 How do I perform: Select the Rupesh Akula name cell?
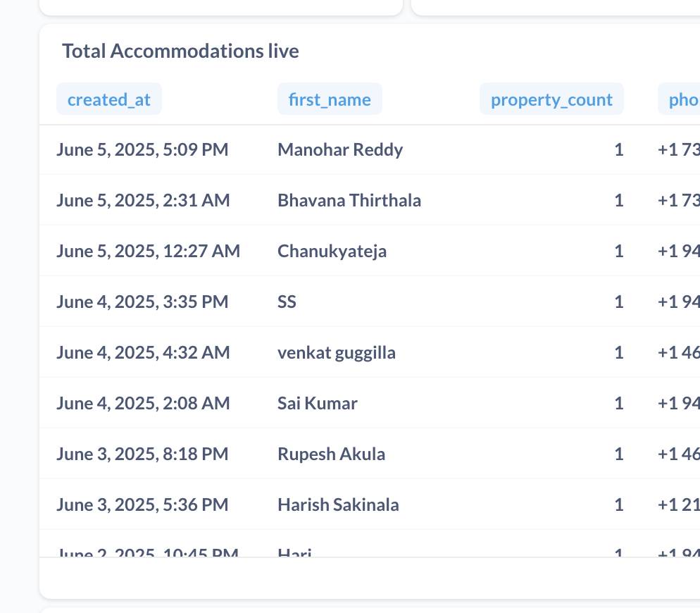pyautogui.click(x=331, y=454)
